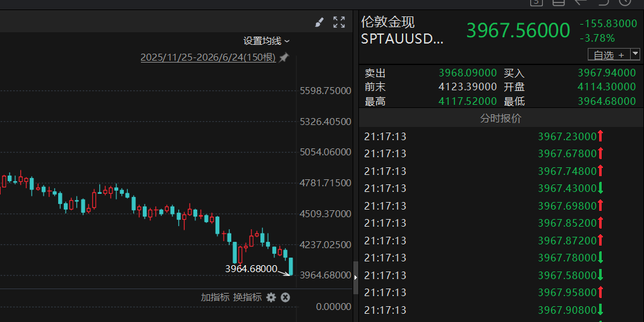Click the change value -155.83000

[x=608, y=23]
